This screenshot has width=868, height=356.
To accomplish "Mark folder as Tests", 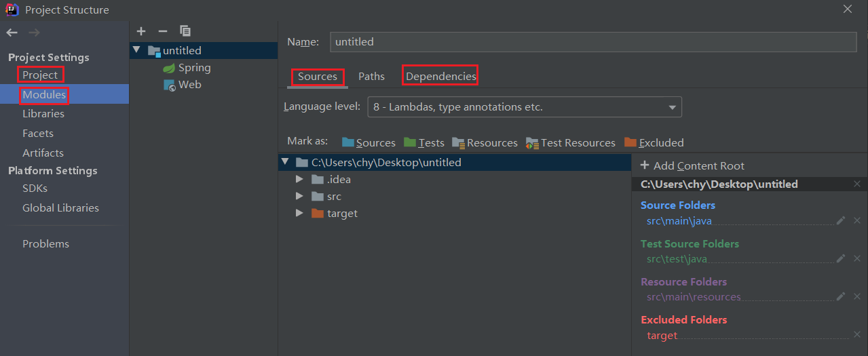I will pos(424,142).
